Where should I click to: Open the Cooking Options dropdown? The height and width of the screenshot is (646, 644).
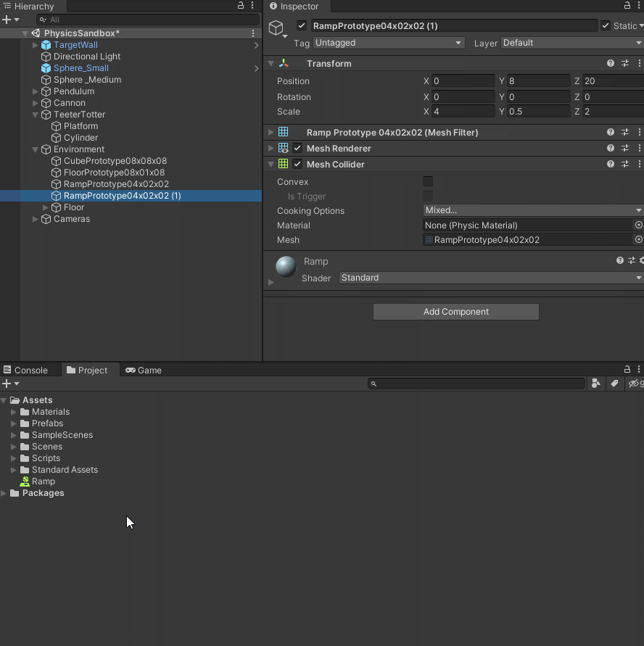[x=532, y=211]
